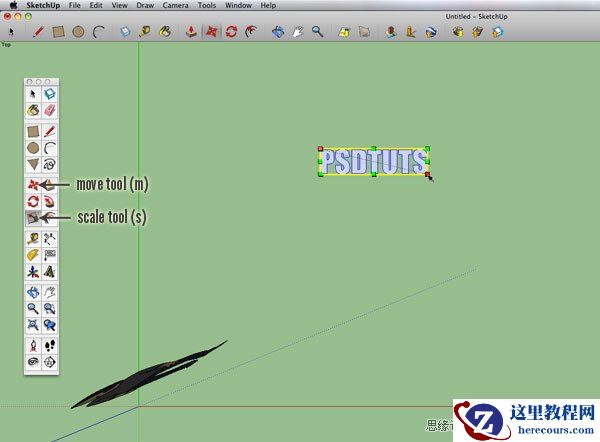Screen dimensions: 600x442
Task: Choose the Position Camera tool
Action: pos(33,346)
